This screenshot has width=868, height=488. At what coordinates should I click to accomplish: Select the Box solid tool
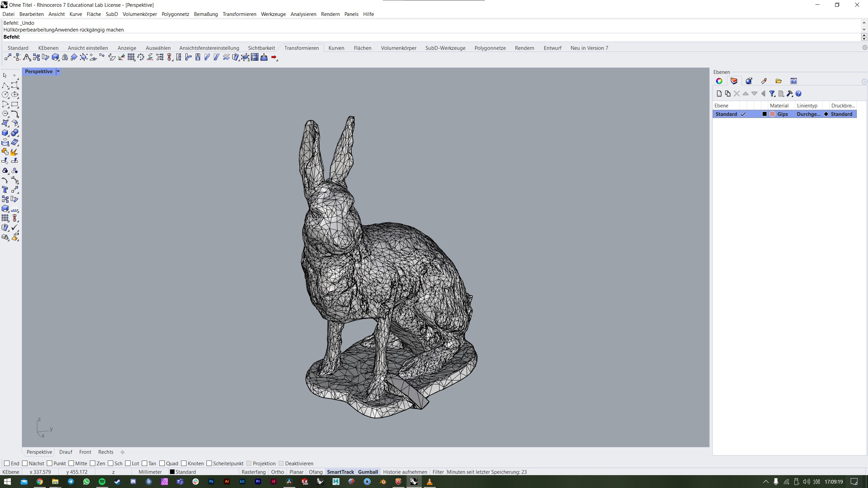tap(5, 133)
